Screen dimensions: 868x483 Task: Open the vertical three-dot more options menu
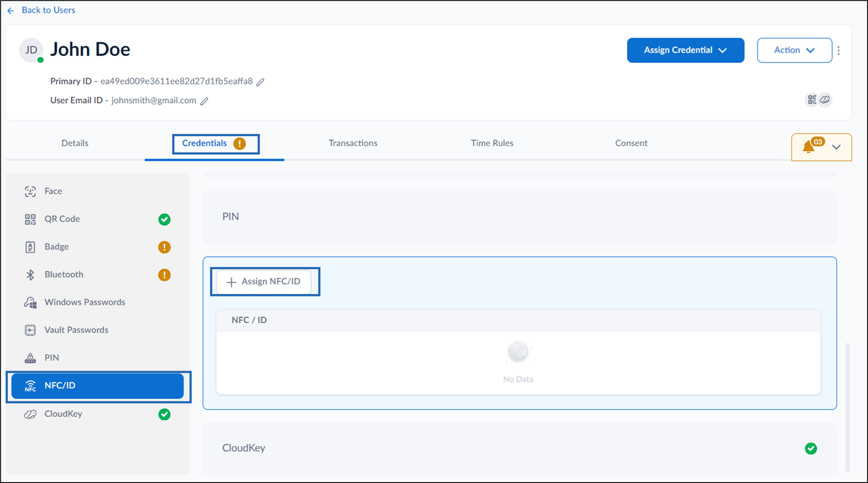(x=838, y=50)
